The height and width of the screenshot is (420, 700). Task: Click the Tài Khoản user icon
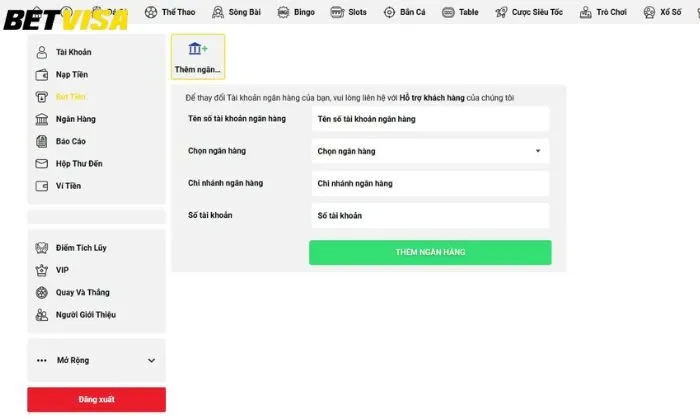click(41, 51)
